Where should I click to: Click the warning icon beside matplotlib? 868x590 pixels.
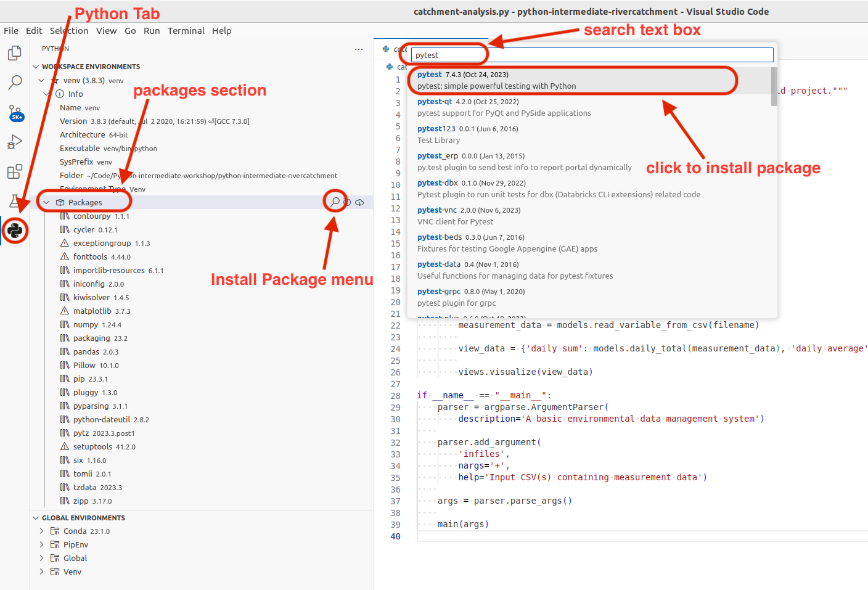tap(65, 311)
